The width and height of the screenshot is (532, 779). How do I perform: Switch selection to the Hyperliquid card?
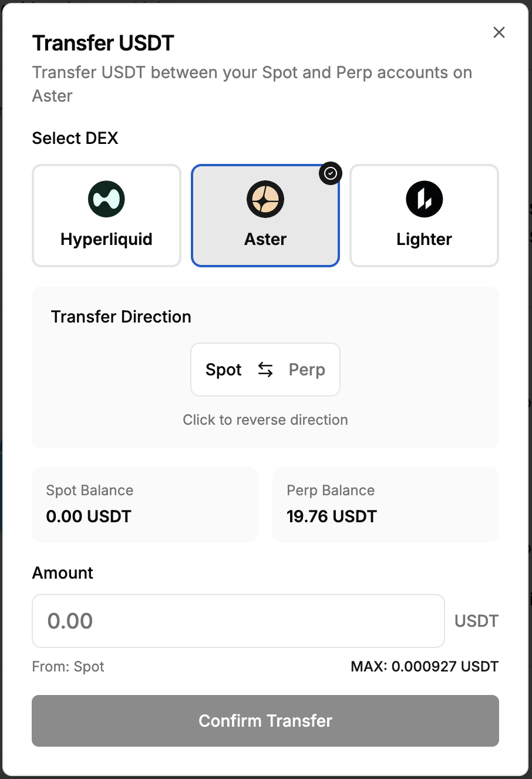coord(106,216)
